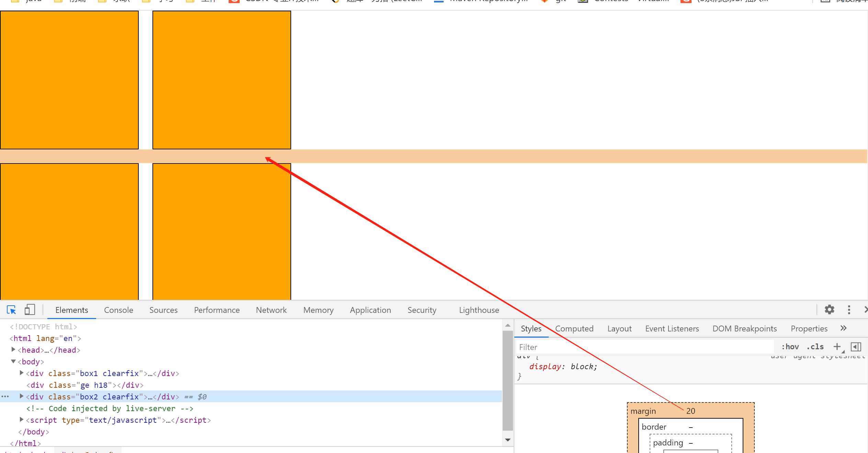Open the Lighthouse tab
Viewport: 868px width, 453px height.
pos(479,310)
